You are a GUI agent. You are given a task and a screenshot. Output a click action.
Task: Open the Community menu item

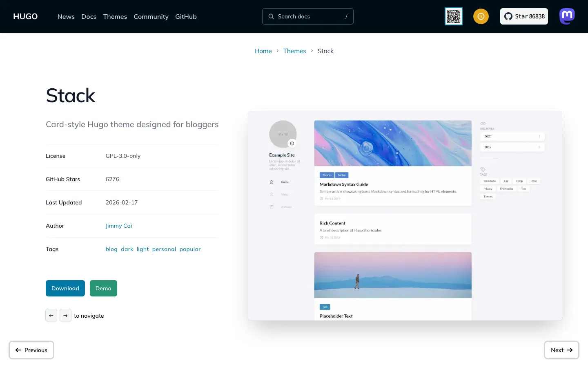[151, 16]
